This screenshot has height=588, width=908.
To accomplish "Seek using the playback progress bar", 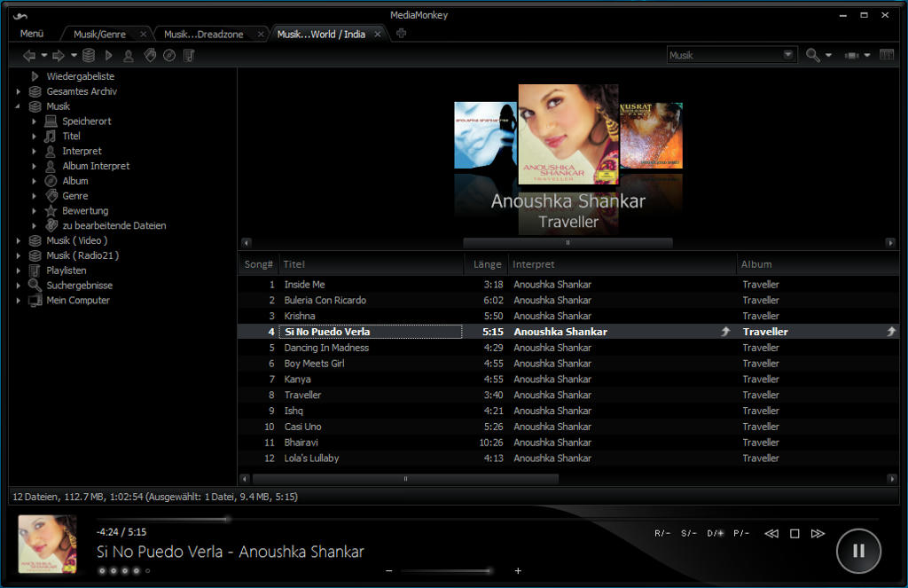I will click(x=487, y=520).
